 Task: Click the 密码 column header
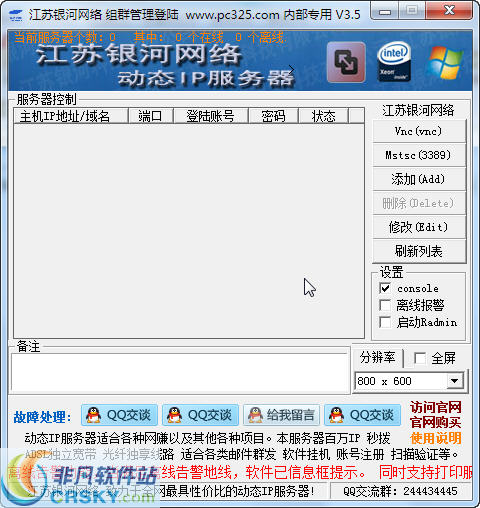click(x=273, y=116)
